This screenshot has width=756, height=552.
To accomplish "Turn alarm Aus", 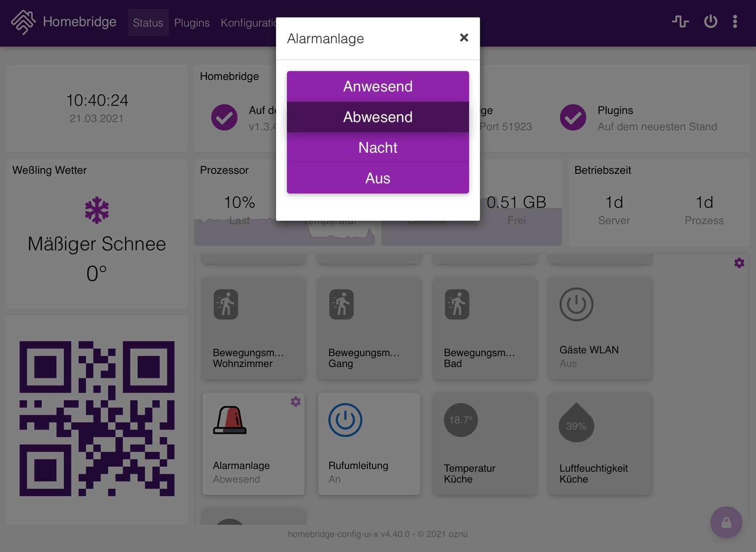I will point(378,178).
